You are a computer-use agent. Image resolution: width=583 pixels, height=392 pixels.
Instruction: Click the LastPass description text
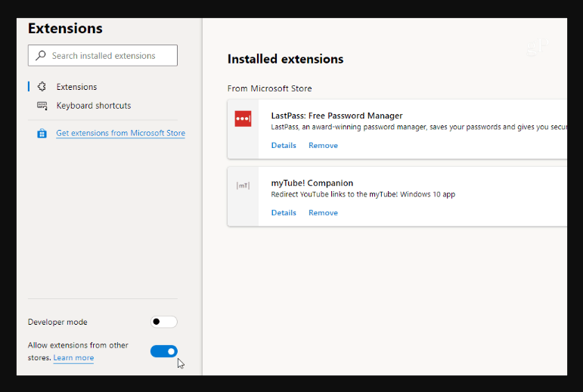(419, 127)
